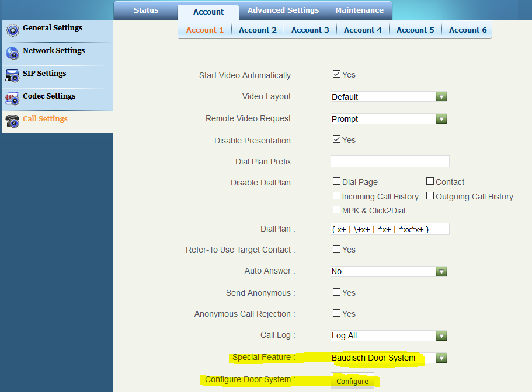532x392 pixels.
Task: Open SIP Settings in sidebar
Action: (58, 76)
